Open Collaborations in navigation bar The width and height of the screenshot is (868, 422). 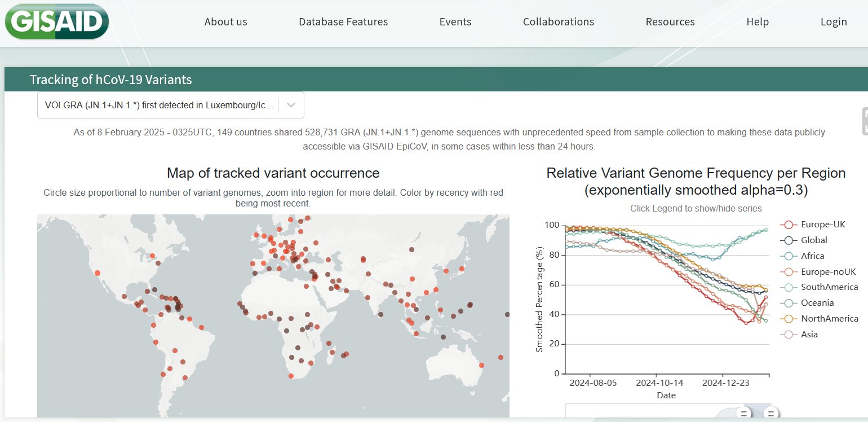pos(558,22)
